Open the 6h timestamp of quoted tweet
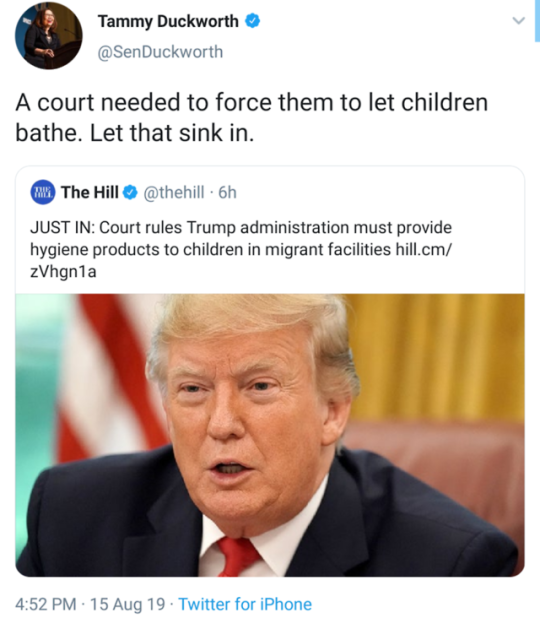This screenshot has width=540, height=624. tap(227, 193)
